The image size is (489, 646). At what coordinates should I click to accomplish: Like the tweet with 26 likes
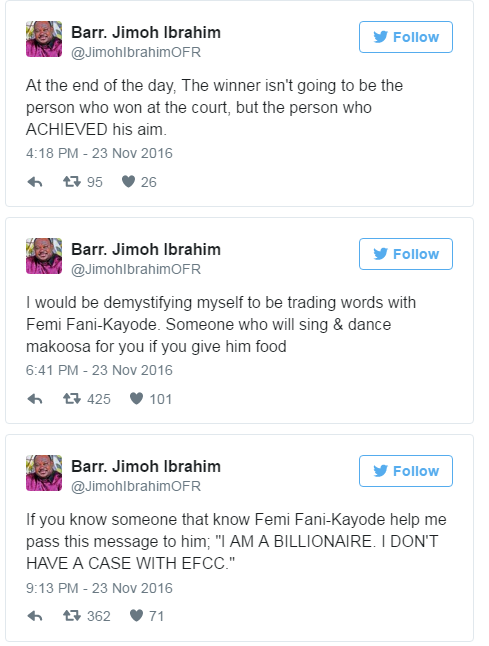coord(129,182)
